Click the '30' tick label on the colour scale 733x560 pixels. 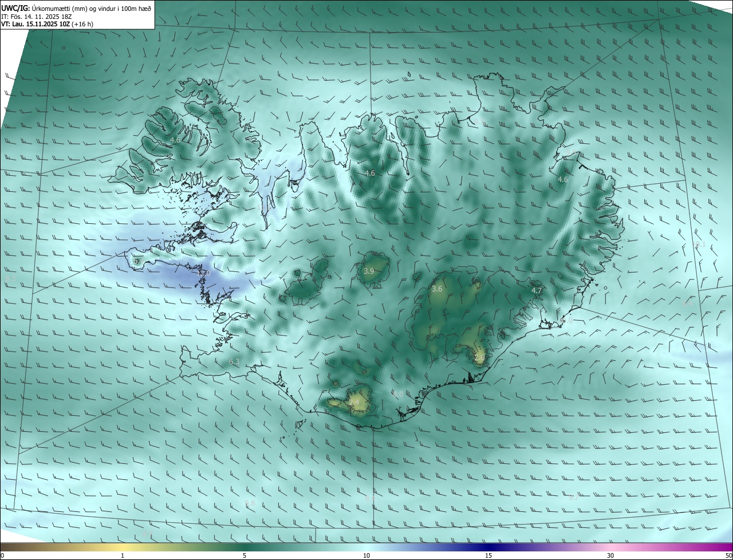(610, 556)
